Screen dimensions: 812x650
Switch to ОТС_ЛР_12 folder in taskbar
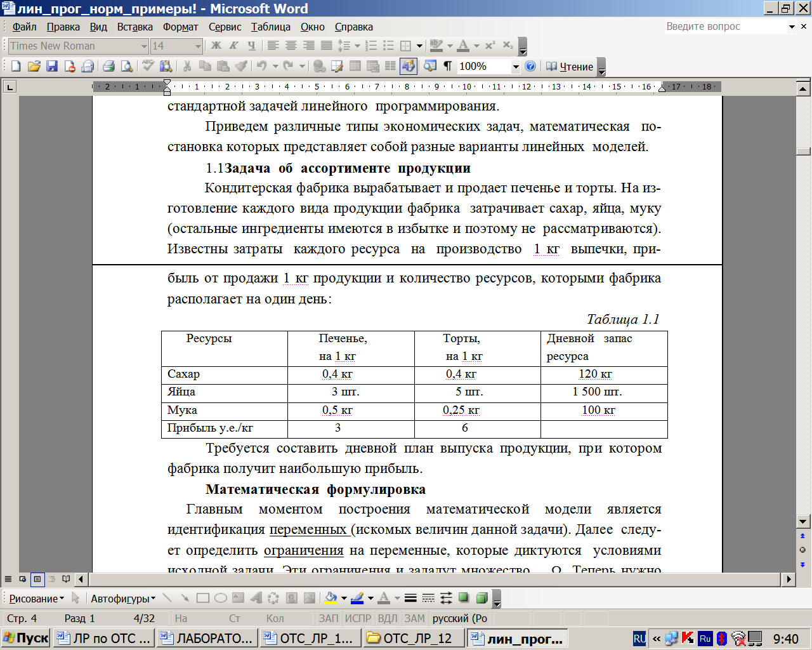413,638
